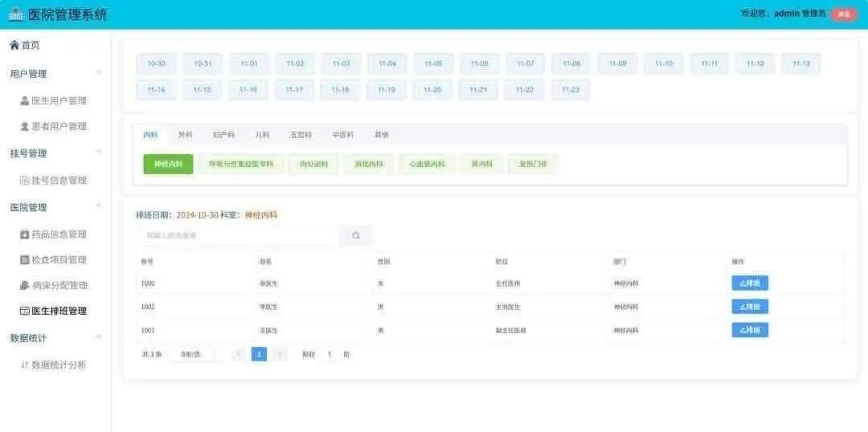Select the 消化内科 department button
Image resolution: width=868 pixels, height=432 pixels.
coord(368,165)
